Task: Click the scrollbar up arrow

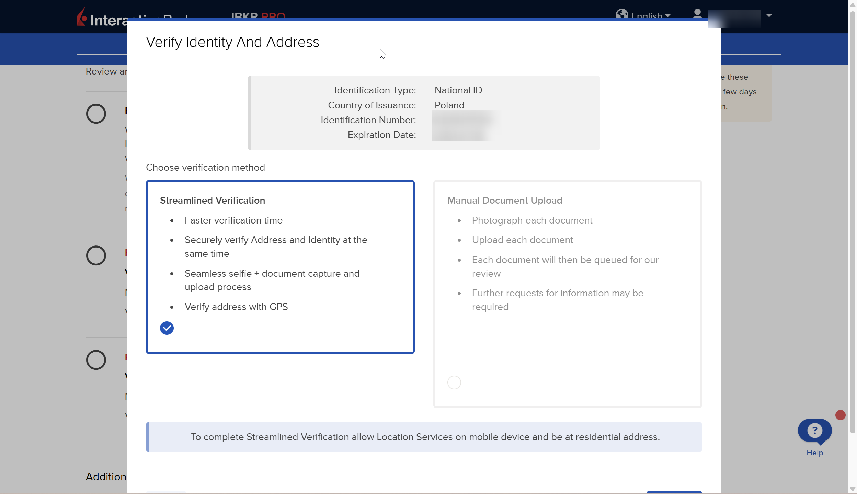Action: point(853,5)
